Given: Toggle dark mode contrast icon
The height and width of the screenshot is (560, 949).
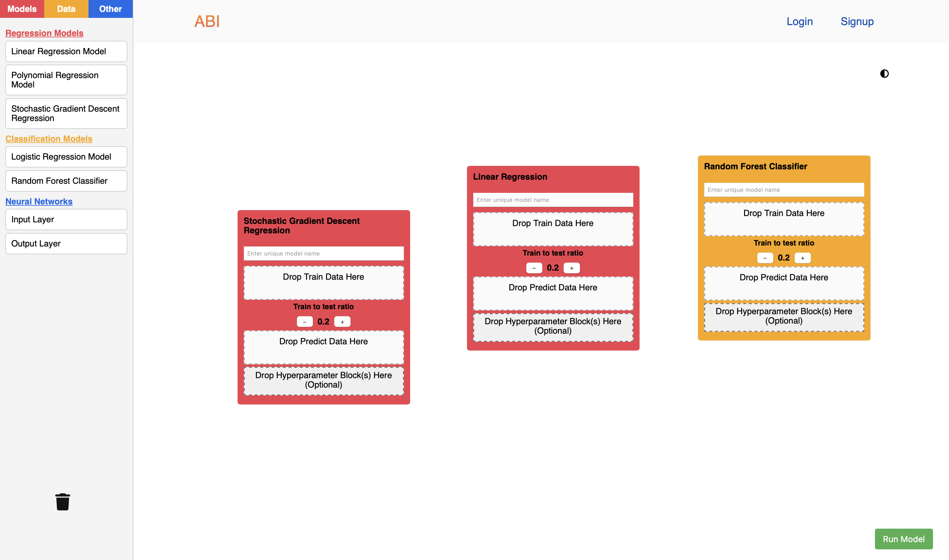Looking at the screenshot, I should click(884, 74).
